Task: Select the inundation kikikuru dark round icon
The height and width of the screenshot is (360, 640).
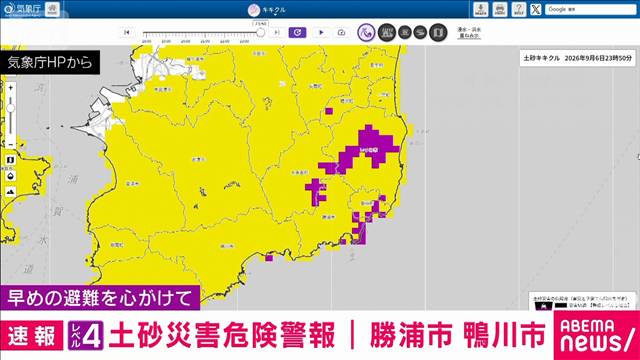Action: tap(387, 32)
